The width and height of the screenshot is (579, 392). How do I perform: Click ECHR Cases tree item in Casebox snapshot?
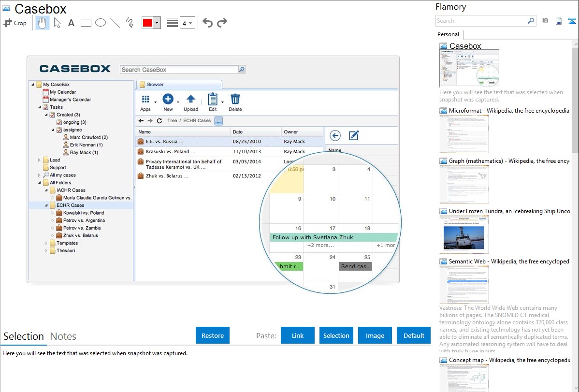click(70, 205)
